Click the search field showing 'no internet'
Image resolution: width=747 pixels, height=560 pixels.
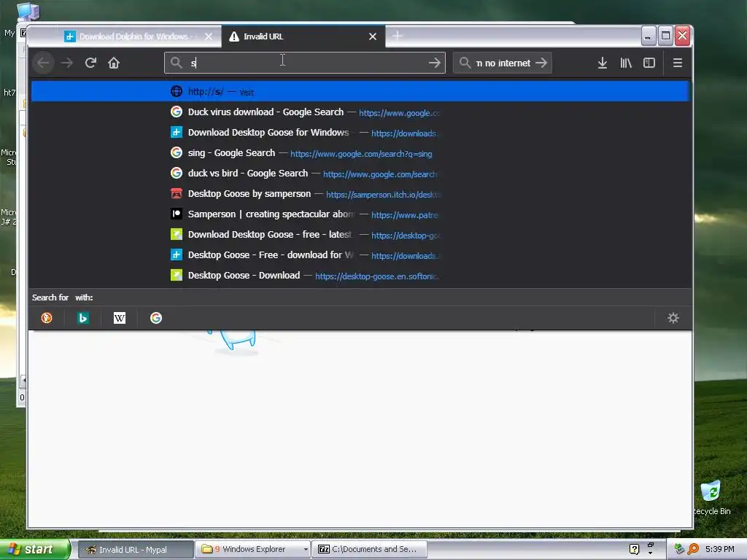coord(503,63)
